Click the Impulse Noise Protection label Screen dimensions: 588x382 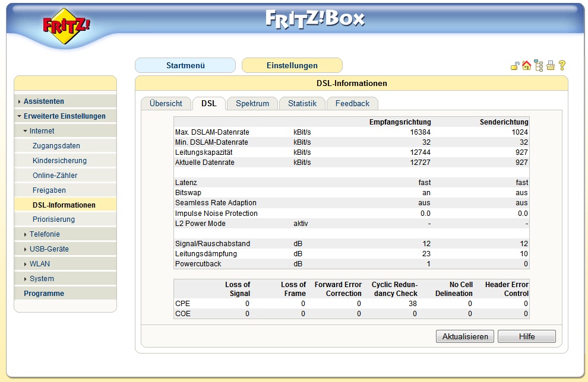(216, 214)
